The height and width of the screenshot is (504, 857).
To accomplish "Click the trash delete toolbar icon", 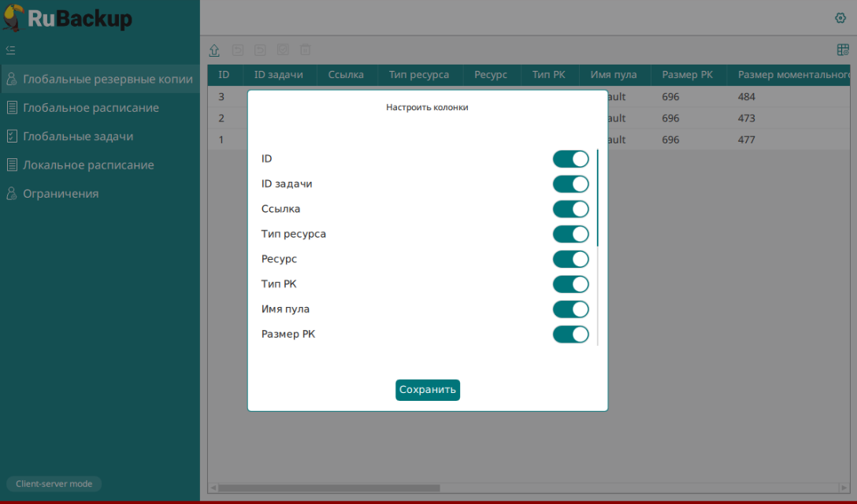I will coord(306,50).
